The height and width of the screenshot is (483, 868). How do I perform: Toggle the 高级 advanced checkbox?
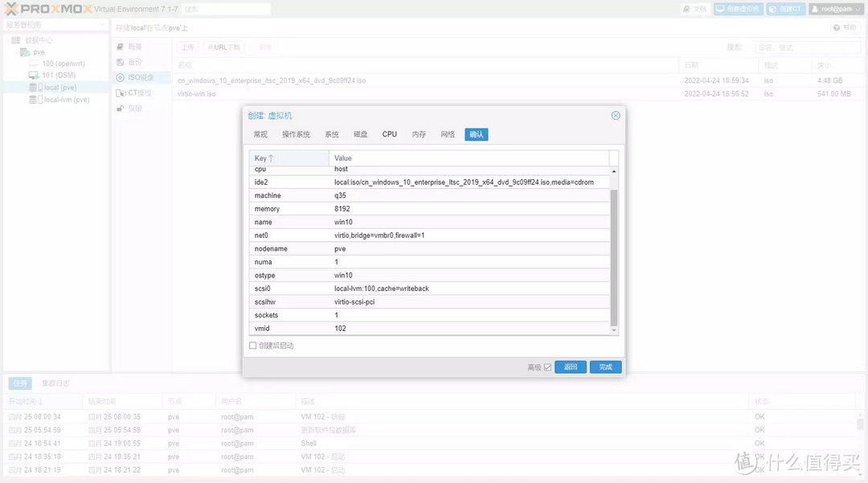(x=547, y=367)
